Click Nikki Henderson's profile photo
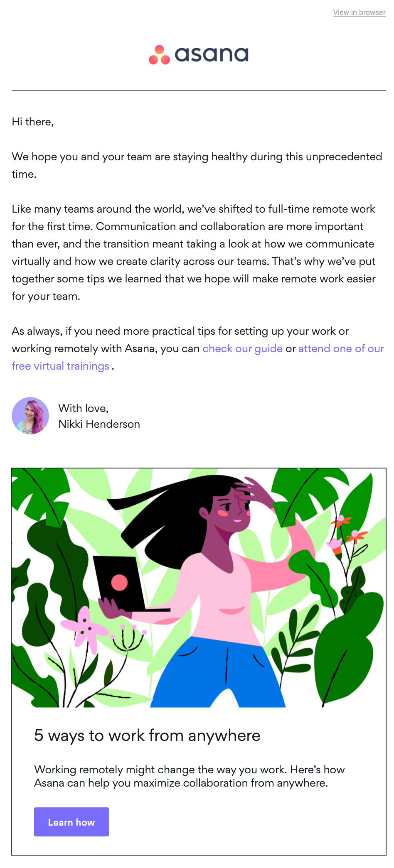The height and width of the screenshot is (868, 394). (x=30, y=416)
